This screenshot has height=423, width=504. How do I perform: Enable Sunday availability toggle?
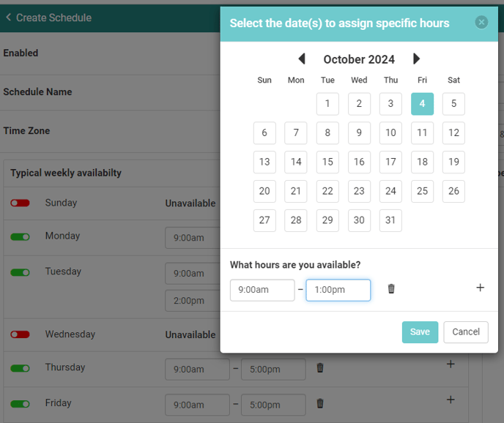pyautogui.click(x=20, y=203)
